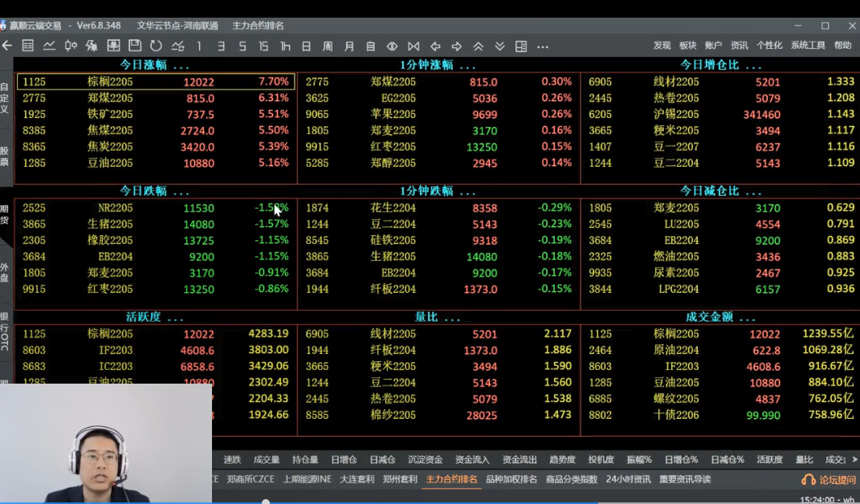Expand the 活跃度 panel header

coord(154,317)
